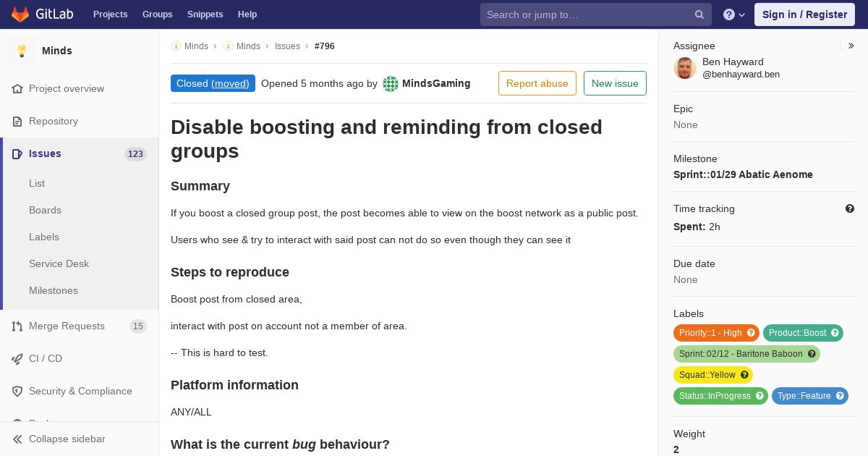Open Help from the top bar
Viewport: 868px width, 456px height.
tap(247, 14)
